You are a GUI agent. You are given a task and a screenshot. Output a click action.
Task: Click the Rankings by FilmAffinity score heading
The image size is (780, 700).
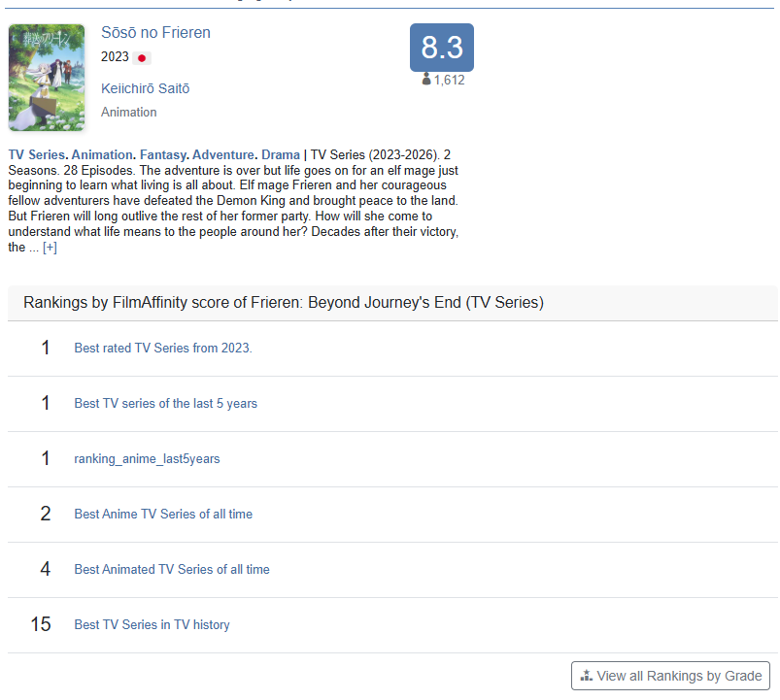click(284, 302)
